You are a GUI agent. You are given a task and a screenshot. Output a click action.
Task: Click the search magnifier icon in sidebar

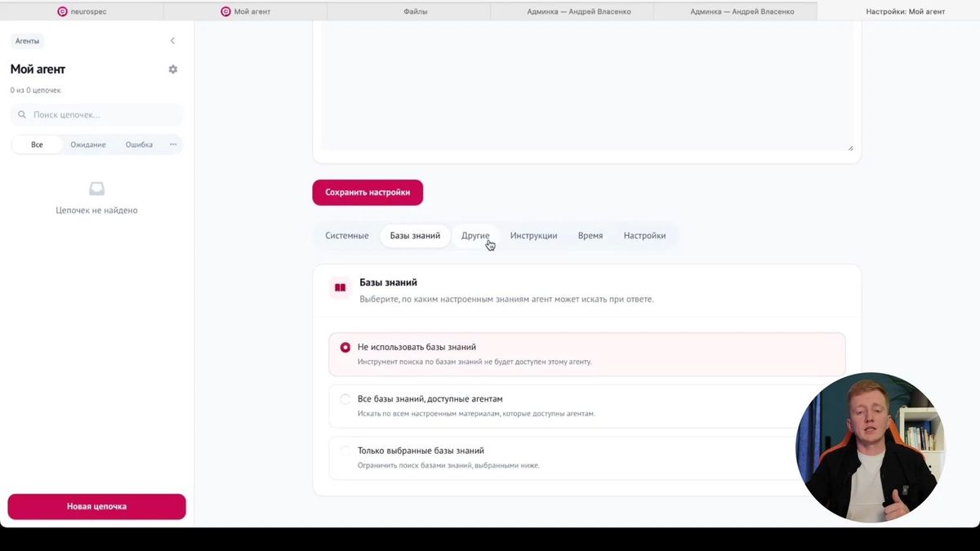click(x=23, y=115)
